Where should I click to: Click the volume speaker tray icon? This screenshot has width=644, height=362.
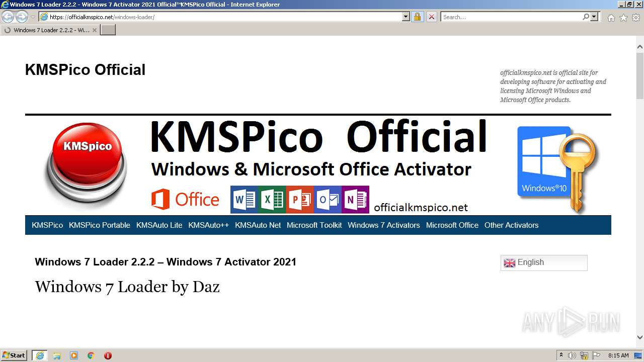pos(572,355)
